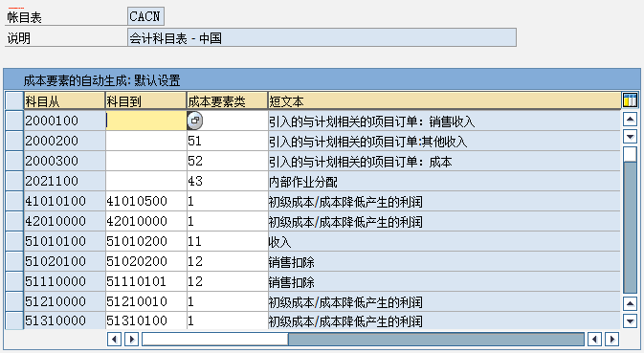Click account to cell 51010200
Image resolution: width=644 pixels, height=353 pixels.
tap(146, 241)
